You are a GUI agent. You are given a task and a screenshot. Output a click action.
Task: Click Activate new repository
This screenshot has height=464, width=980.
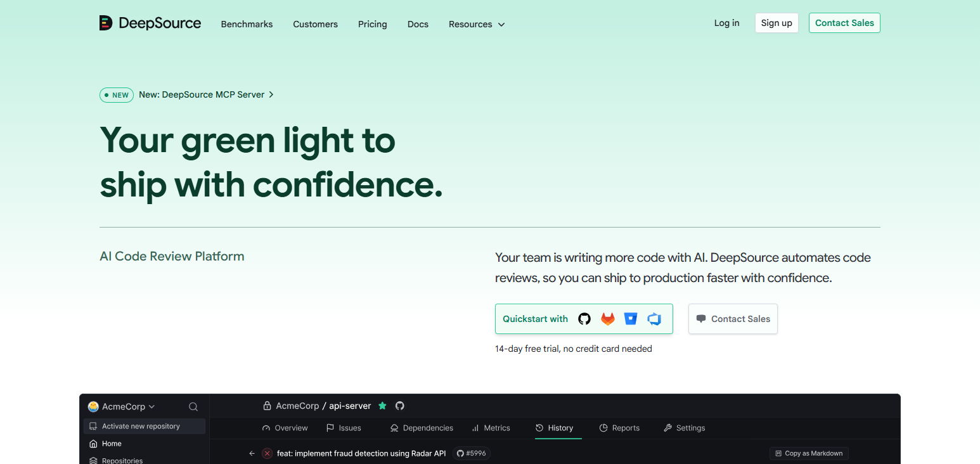(x=144, y=426)
